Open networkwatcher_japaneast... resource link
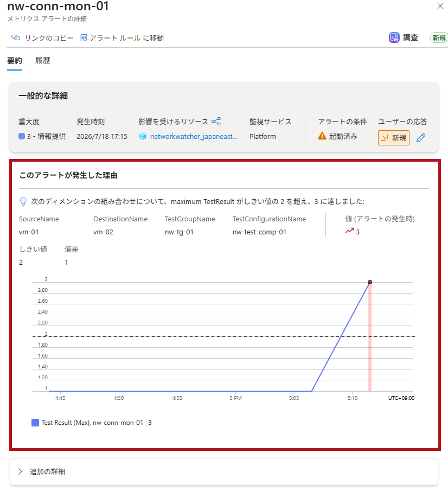 pyautogui.click(x=194, y=137)
